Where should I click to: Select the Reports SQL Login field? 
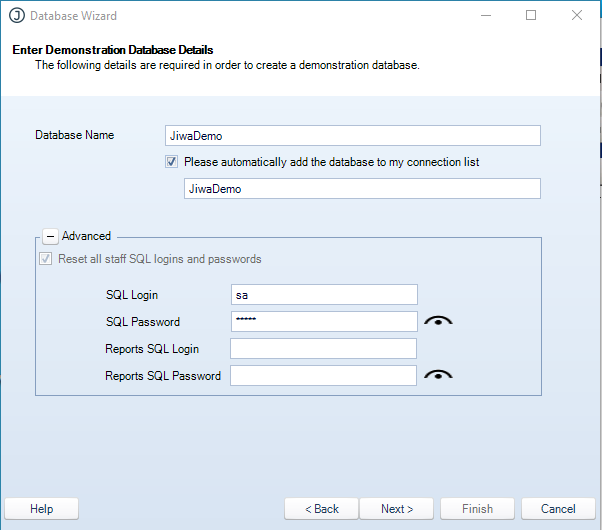[323, 348]
